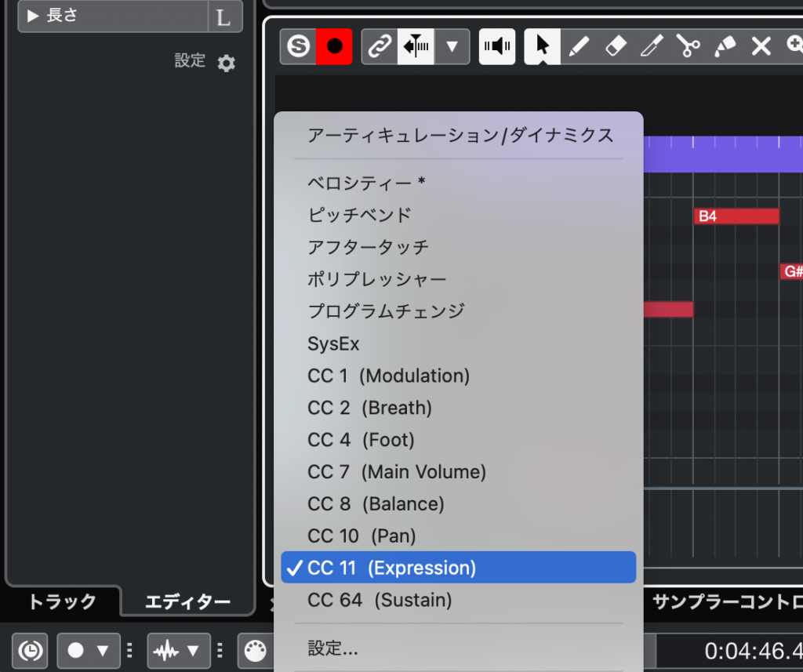The image size is (803, 672).
Task: Toggle Solo Editor S button
Action: click(x=298, y=47)
